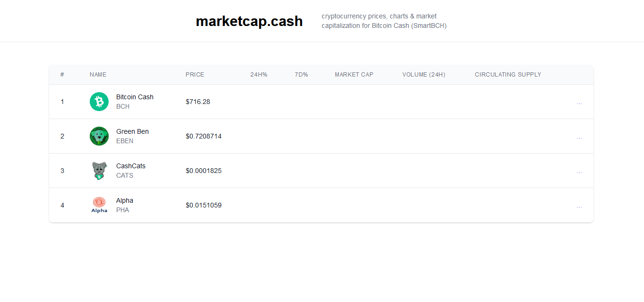Screen dimensions: 644x302
Task: Click the Alpha token logo icon
Action: pos(99,205)
